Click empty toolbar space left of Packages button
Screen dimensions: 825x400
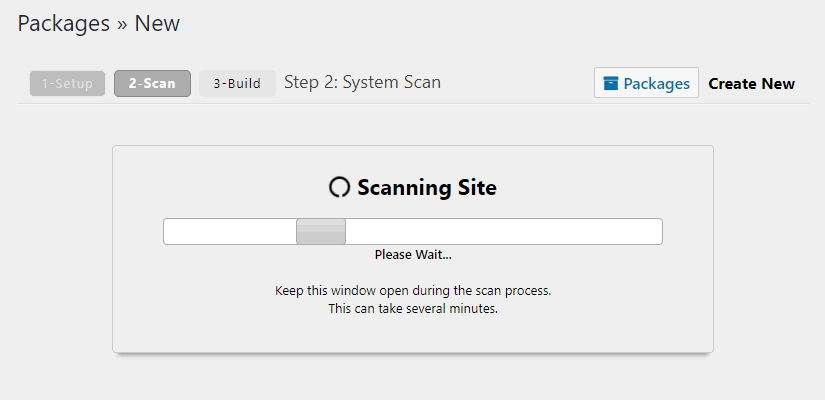[520, 83]
